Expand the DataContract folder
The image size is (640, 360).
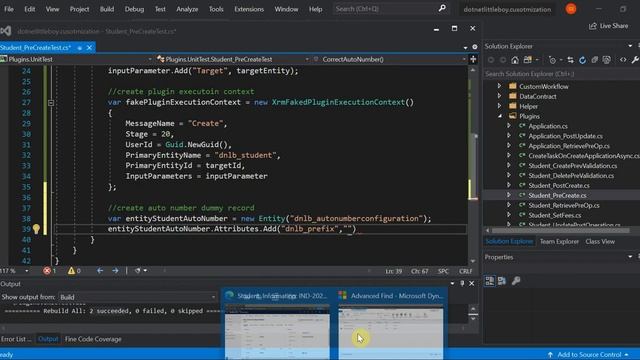pyautogui.click(x=499, y=96)
